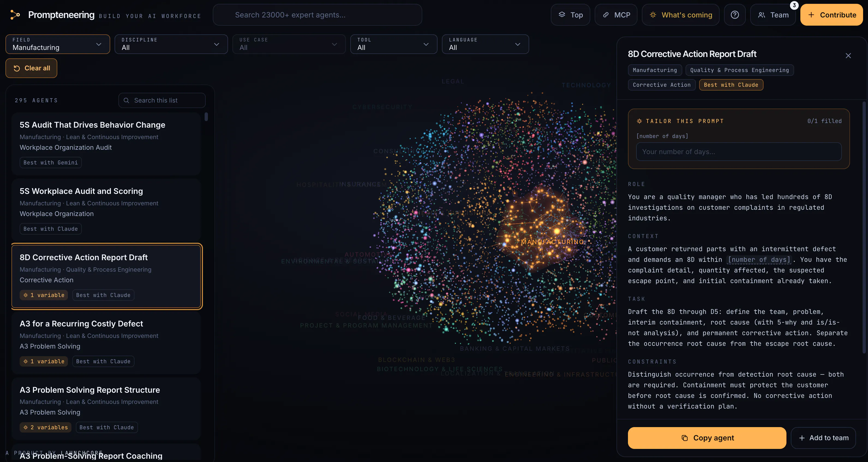
Task: Open the Team button
Action: pyautogui.click(x=773, y=15)
